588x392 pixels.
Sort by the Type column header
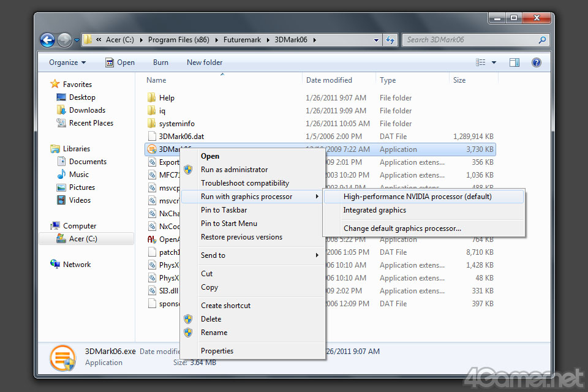tap(387, 80)
